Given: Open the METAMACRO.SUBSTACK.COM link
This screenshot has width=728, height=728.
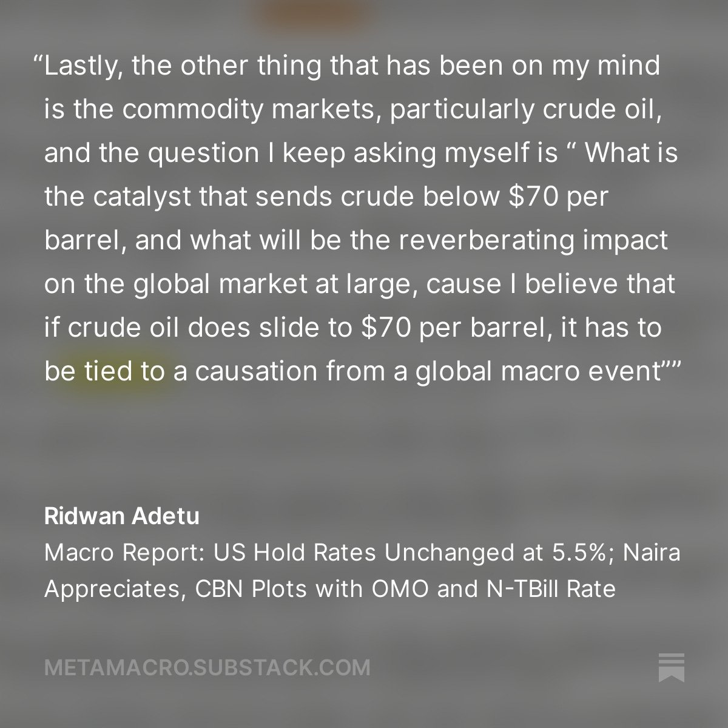Looking at the screenshot, I should 207,668.
